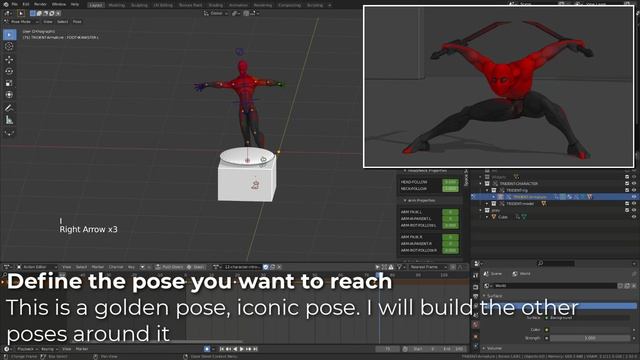The image size is (640, 360).
Task: Adjust the NECK-FOLLOW value slider
Action: [x=450, y=189]
